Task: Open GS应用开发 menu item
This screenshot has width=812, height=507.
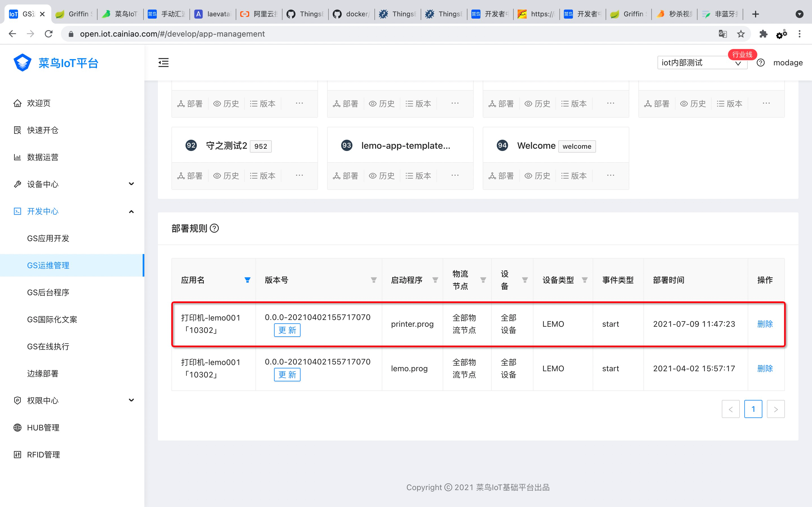Action: 48,238
